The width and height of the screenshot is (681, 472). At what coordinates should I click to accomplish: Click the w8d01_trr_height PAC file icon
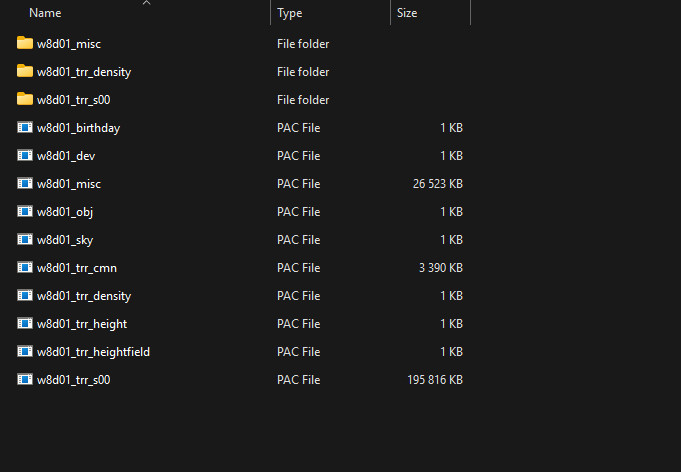pos(25,323)
